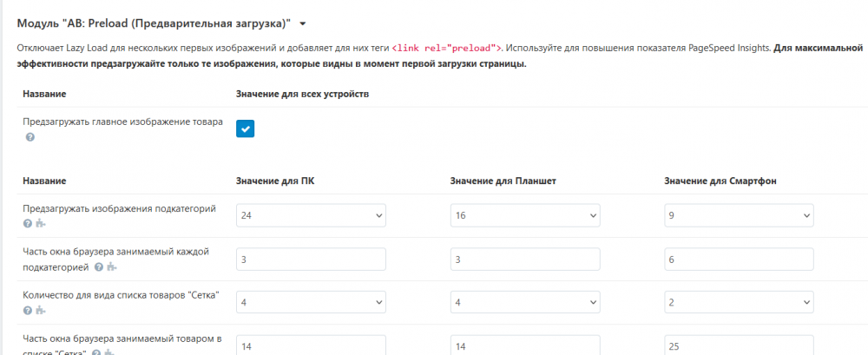The width and height of the screenshot is (868, 355).
Task: Click smartphone subcategory window share field showing 6
Action: [739, 259]
